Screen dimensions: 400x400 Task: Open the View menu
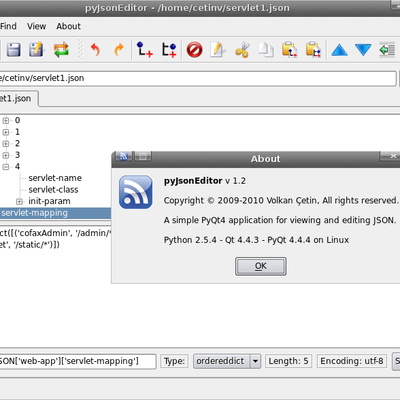(x=36, y=26)
